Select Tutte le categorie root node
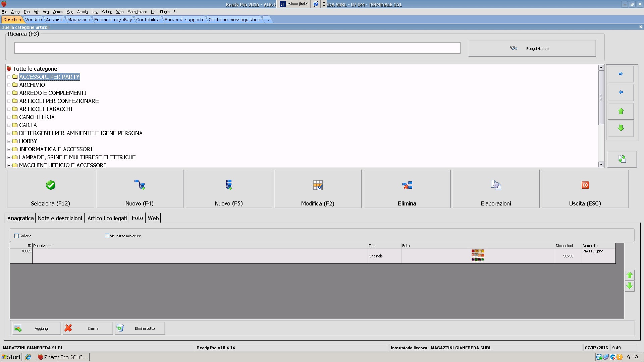Screen dimensions: 644x362 35,69
